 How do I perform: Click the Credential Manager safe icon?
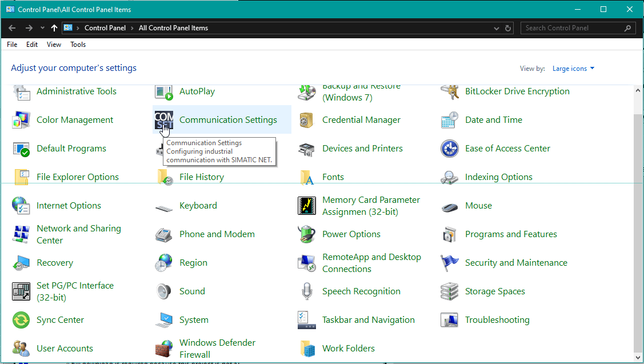coord(306,120)
